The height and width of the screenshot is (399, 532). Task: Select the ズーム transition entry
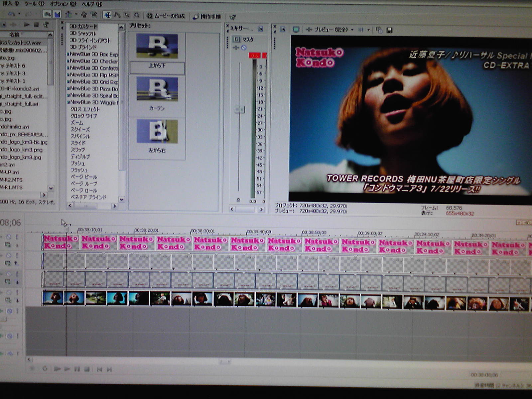pos(77,123)
